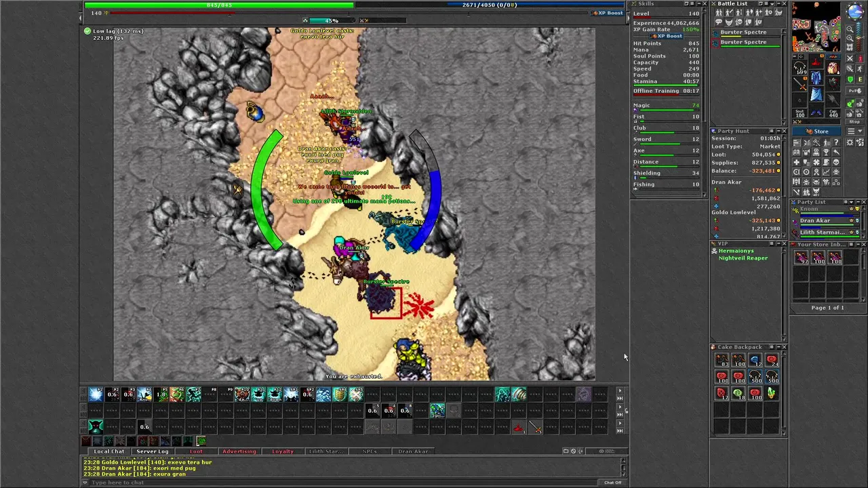
Task: Open the backpack equipment slot
Action: tap(832, 68)
